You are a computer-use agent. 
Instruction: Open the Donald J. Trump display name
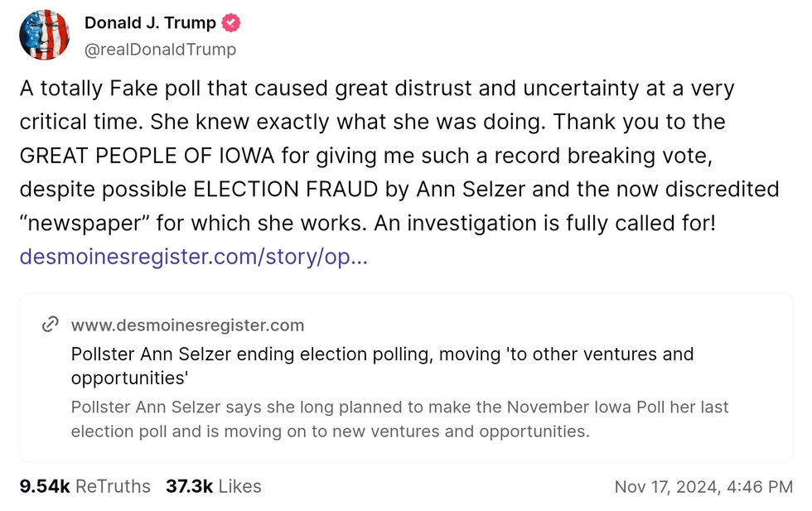point(150,23)
